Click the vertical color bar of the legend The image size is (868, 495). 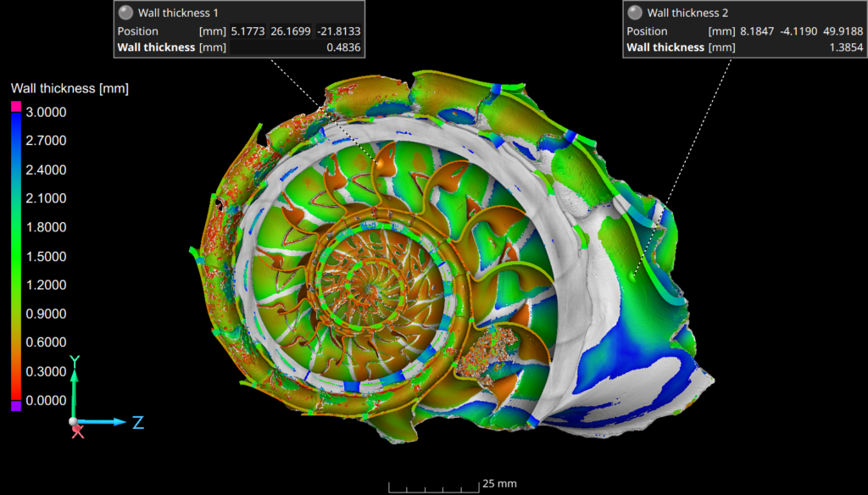14,254
